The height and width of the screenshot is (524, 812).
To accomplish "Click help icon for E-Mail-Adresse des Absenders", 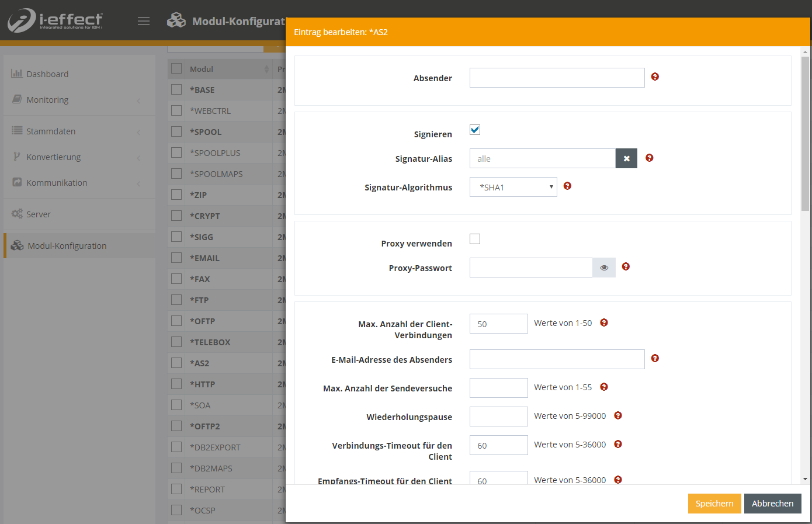I will (655, 358).
